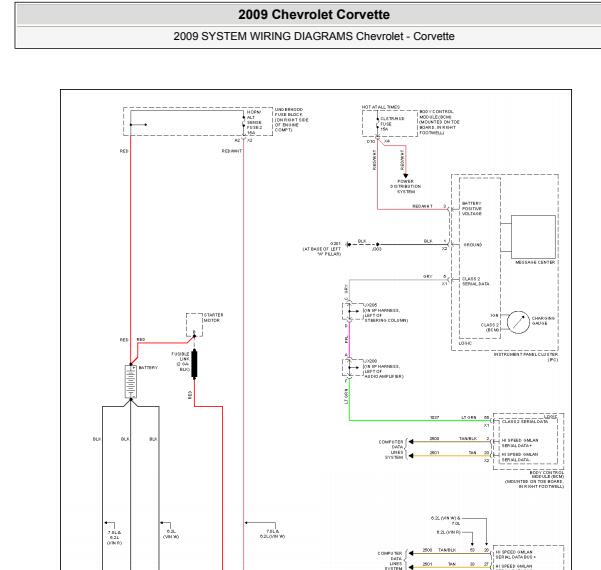The height and width of the screenshot is (570, 601).
Task: Select the 'STARTER MOTOR' label in the diagram
Action: [213, 317]
